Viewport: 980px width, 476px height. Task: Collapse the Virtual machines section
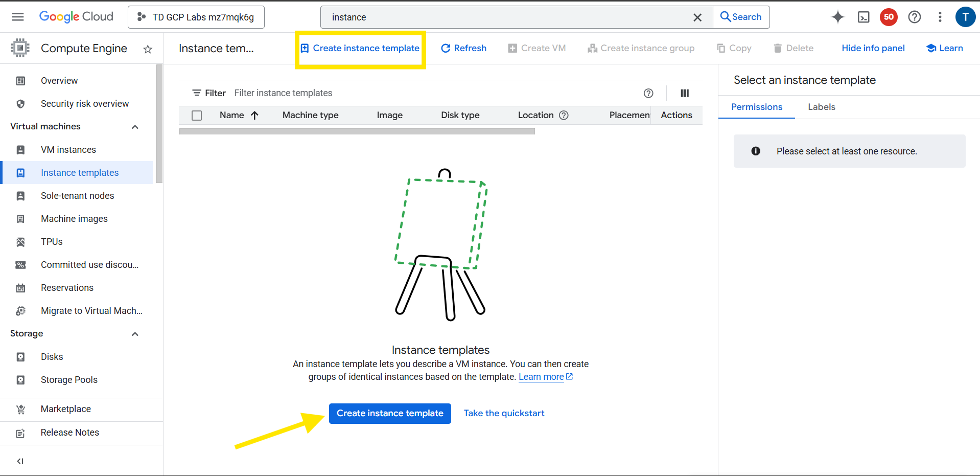[135, 127]
